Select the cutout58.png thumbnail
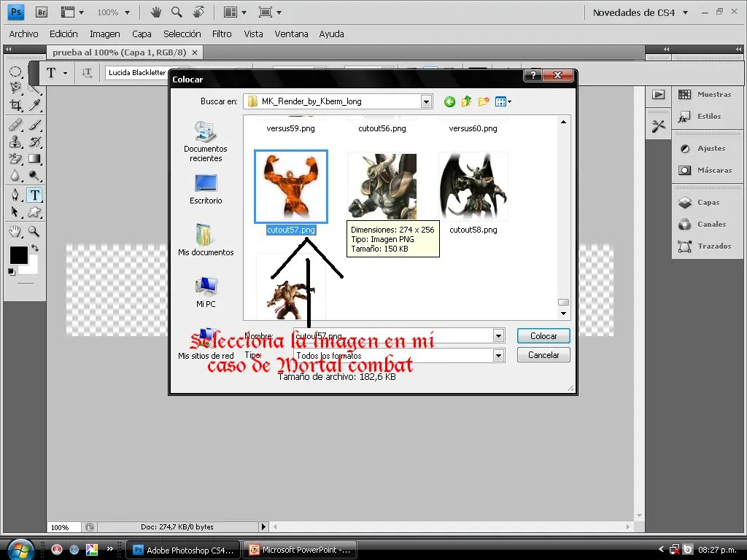This screenshot has width=747, height=560. click(473, 187)
